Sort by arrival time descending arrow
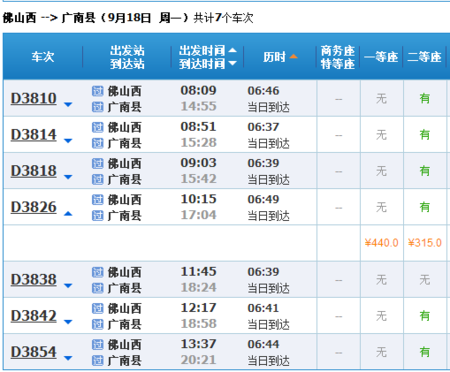This screenshot has width=450, height=372. click(233, 63)
